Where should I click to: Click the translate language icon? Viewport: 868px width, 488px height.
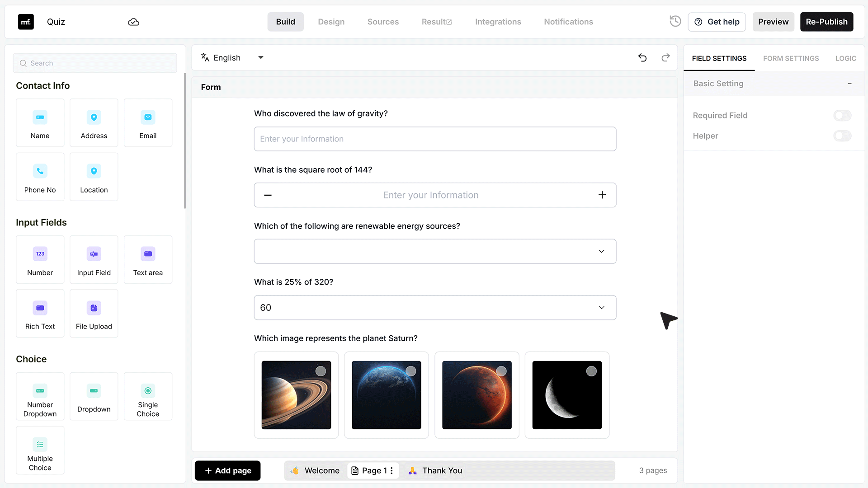(x=205, y=57)
